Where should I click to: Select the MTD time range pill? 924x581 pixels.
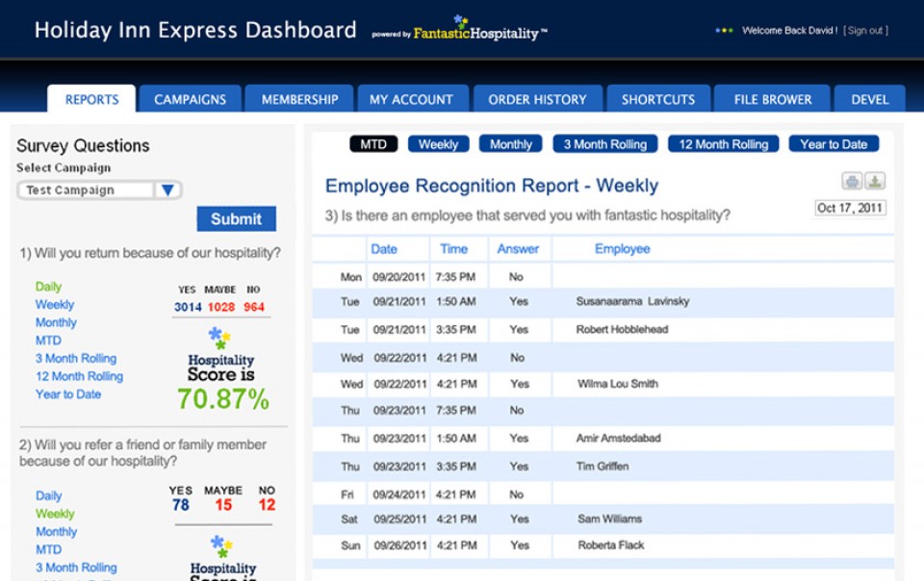click(373, 144)
